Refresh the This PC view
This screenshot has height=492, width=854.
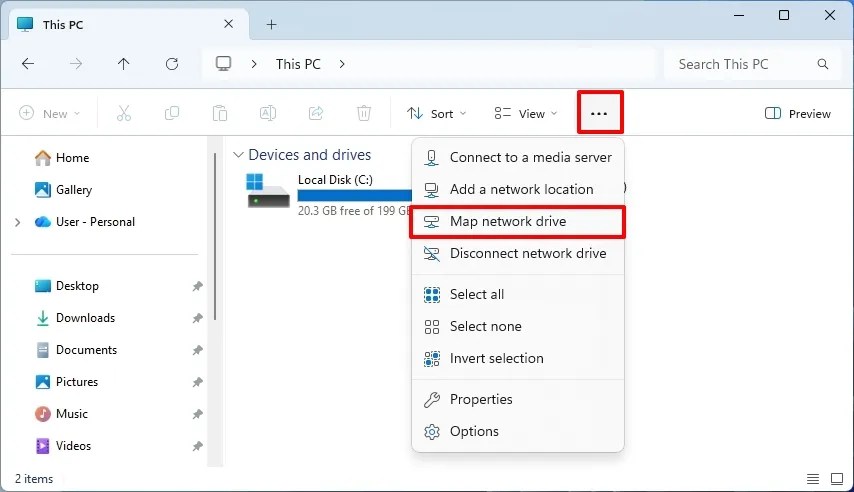(x=172, y=64)
